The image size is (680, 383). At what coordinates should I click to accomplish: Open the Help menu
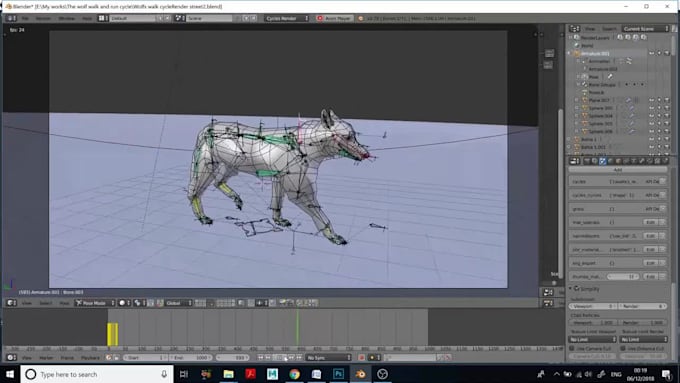(87, 18)
